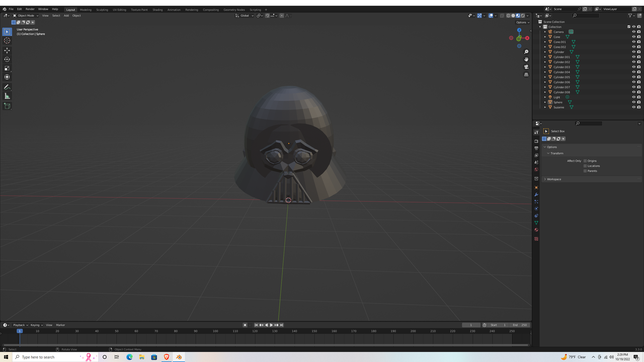Hide Suzanne object in viewport

(x=633, y=107)
